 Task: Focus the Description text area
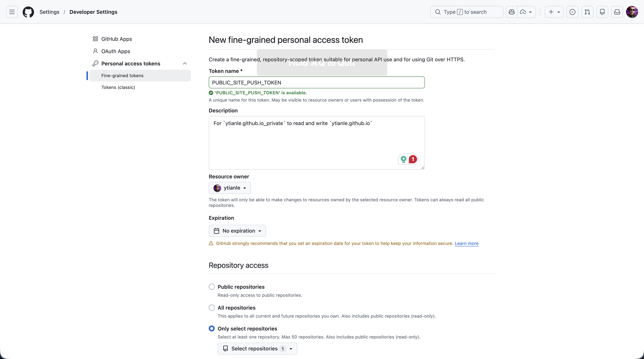tap(316, 142)
